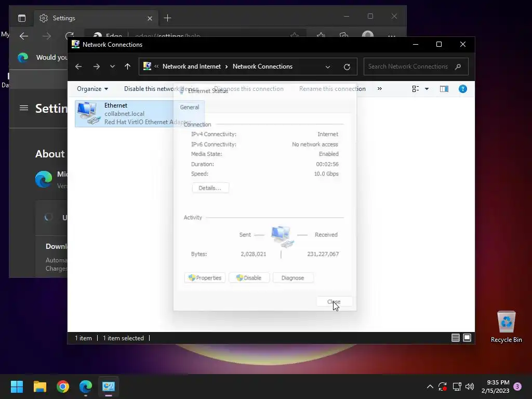Screen dimensions: 532x399
Task: Close the Settings tab in Edge
Action: [x=150, y=18]
